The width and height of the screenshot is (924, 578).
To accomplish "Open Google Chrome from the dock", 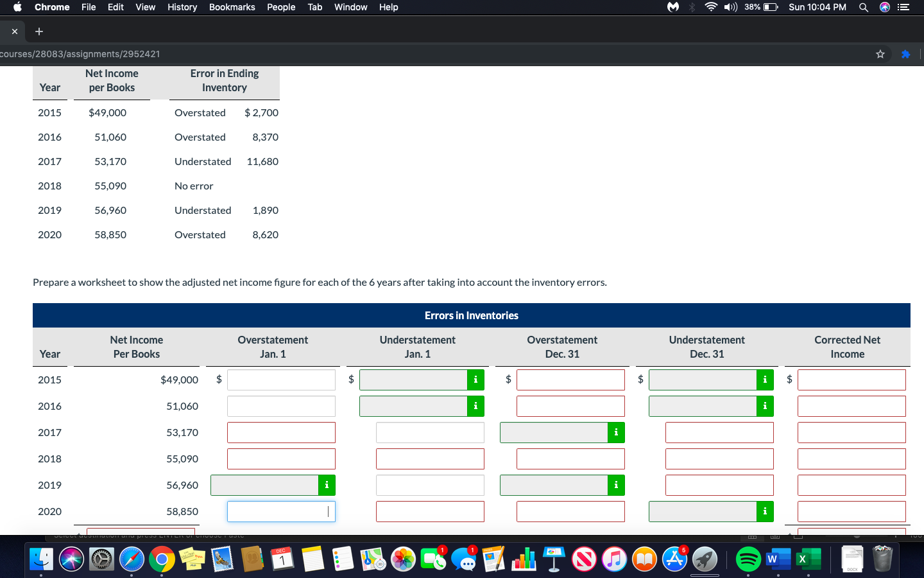I will (x=162, y=559).
